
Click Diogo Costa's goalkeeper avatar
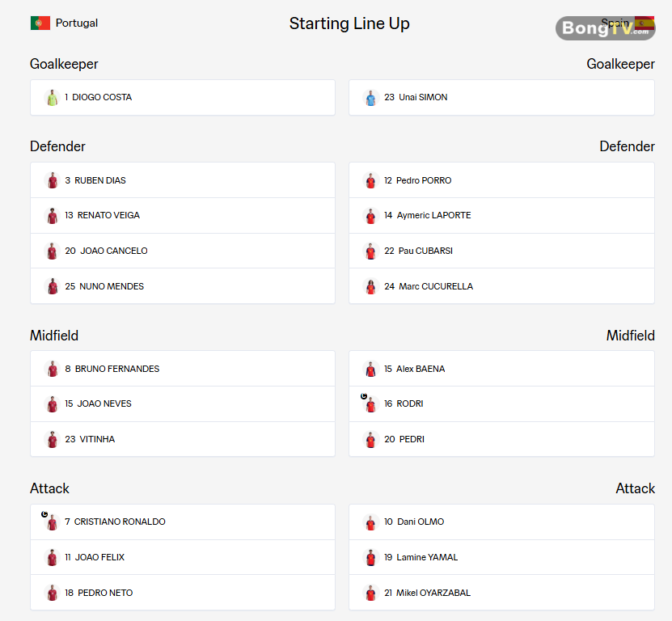pyautogui.click(x=53, y=98)
